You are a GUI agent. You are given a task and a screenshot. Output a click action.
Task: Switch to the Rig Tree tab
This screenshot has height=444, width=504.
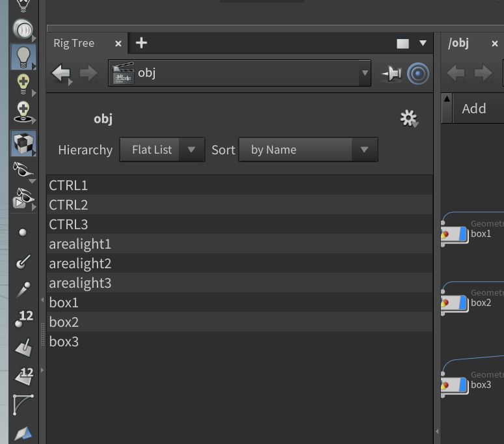(74, 43)
